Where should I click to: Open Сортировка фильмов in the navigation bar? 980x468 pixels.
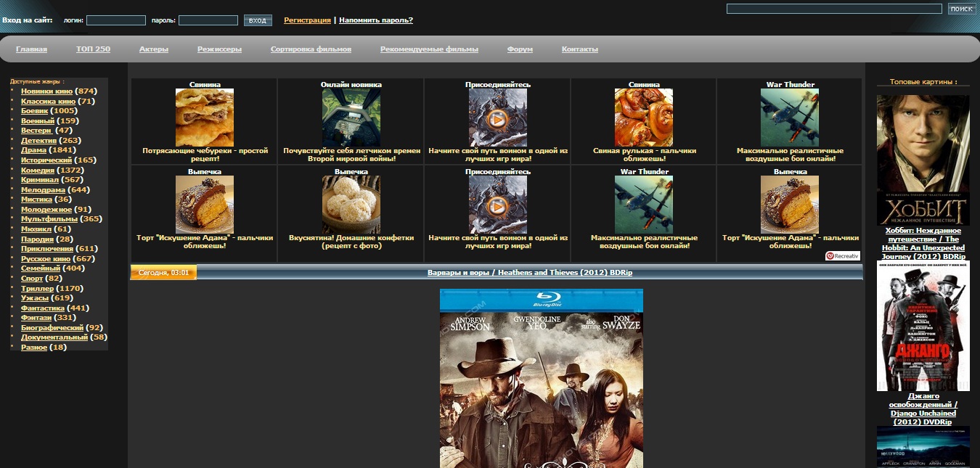click(311, 49)
